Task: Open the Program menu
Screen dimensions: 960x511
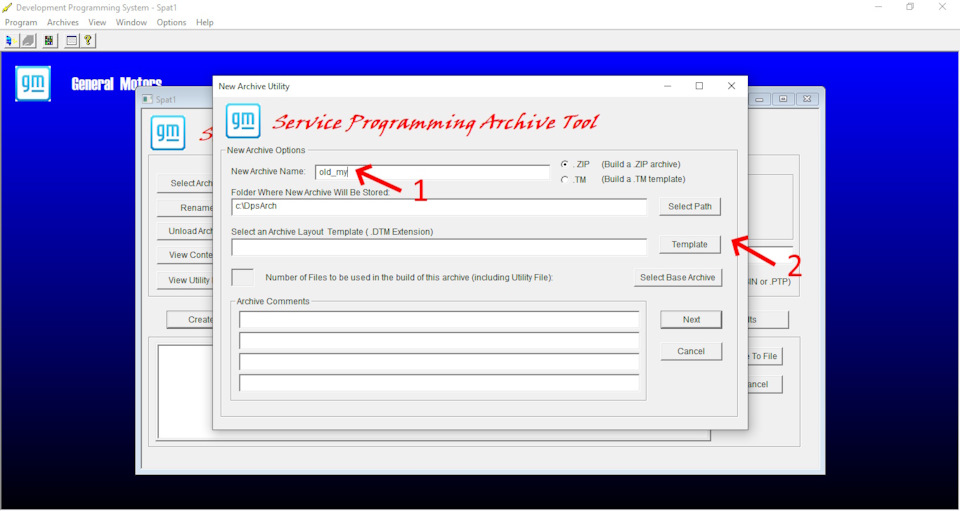Action: pos(21,22)
